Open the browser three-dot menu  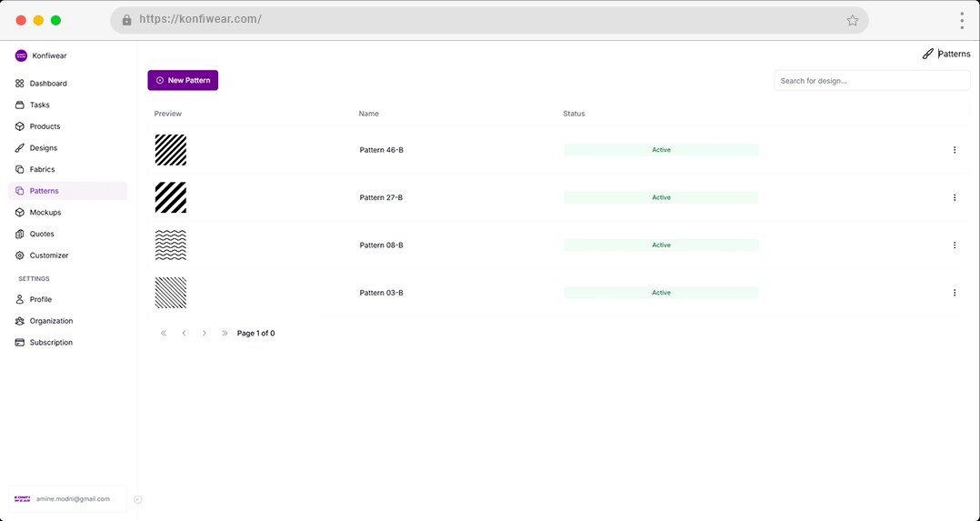pyautogui.click(x=961, y=20)
